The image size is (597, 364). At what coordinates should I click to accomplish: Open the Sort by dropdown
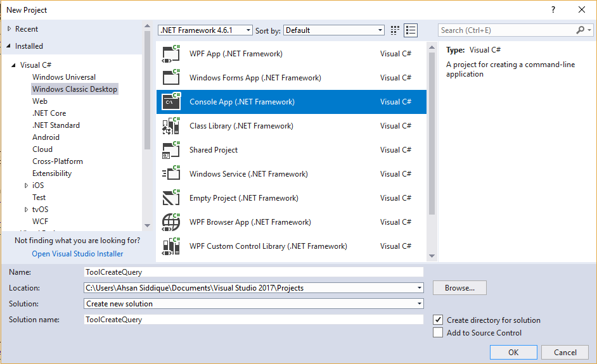coord(334,30)
